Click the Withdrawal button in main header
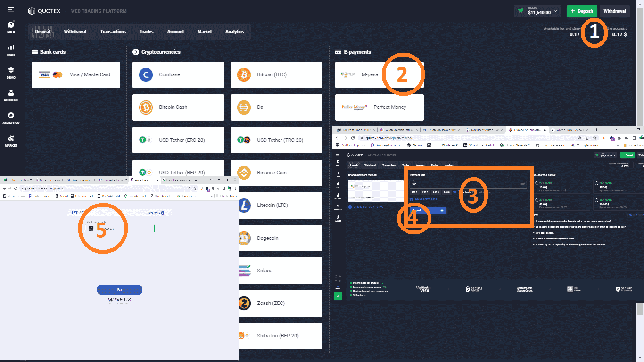 click(x=615, y=11)
